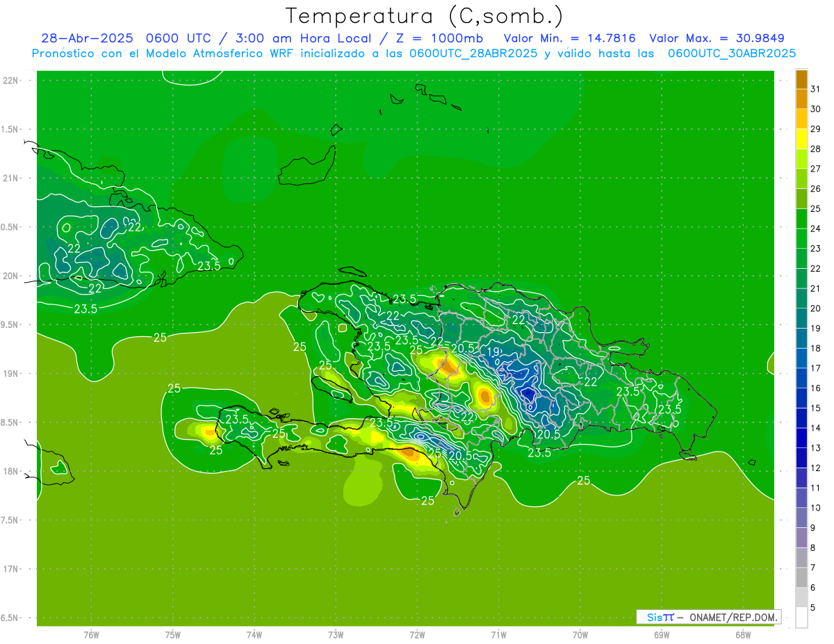Click the legend value "21"
The width and height of the screenshot is (834, 644).
(x=816, y=288)
